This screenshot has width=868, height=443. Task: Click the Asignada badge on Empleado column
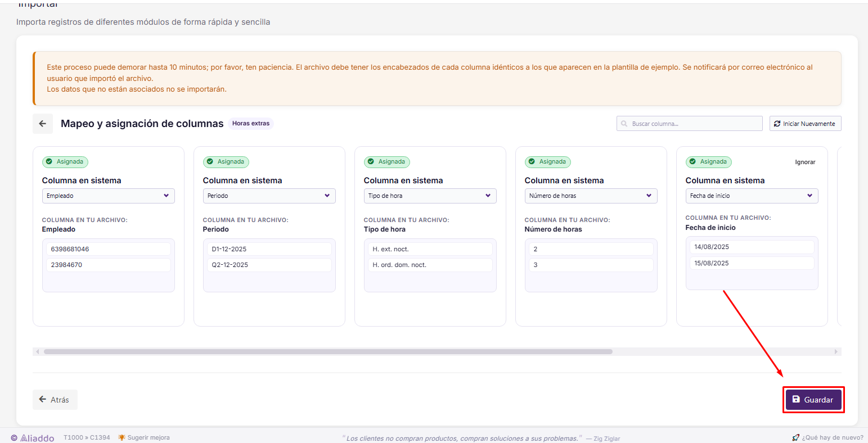[65, 162]
